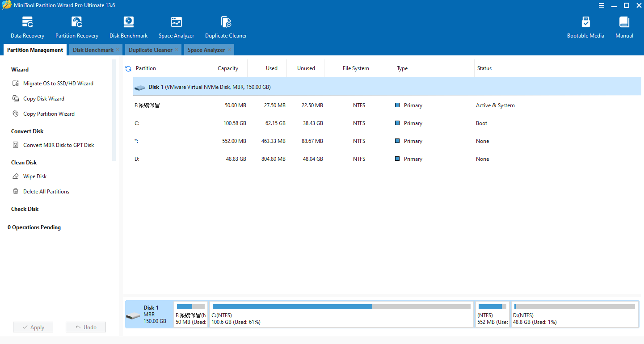Close the Disk Benchmark tab
Screen dimensions: 644x344
tap(118, 50)
